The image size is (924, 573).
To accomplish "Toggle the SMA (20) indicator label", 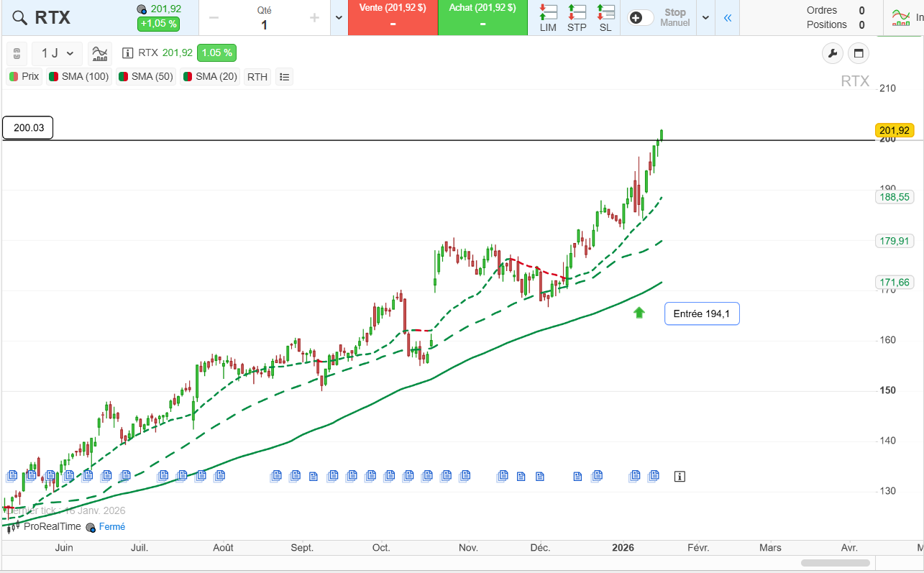I will (x=210, y=76).
